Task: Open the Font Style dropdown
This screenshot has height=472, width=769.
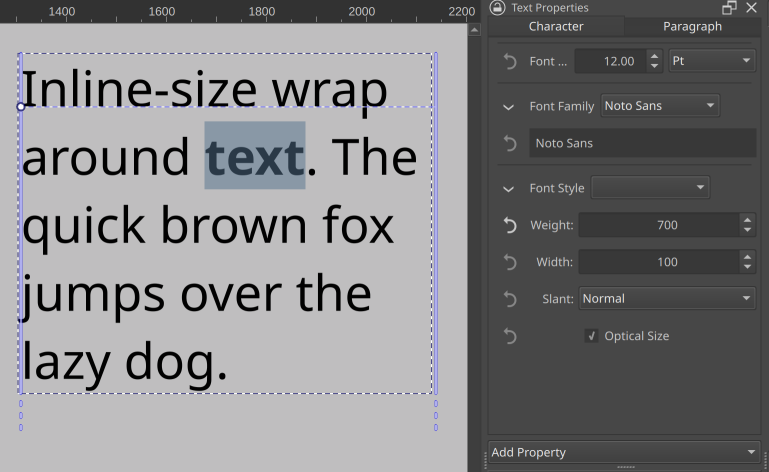Action: (x=650, y=187)
